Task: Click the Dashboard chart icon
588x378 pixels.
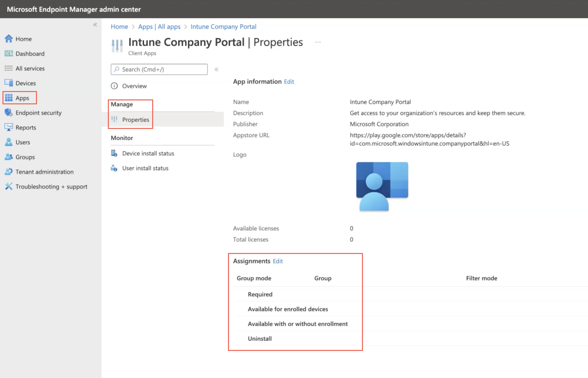Action: coord(9,53)
